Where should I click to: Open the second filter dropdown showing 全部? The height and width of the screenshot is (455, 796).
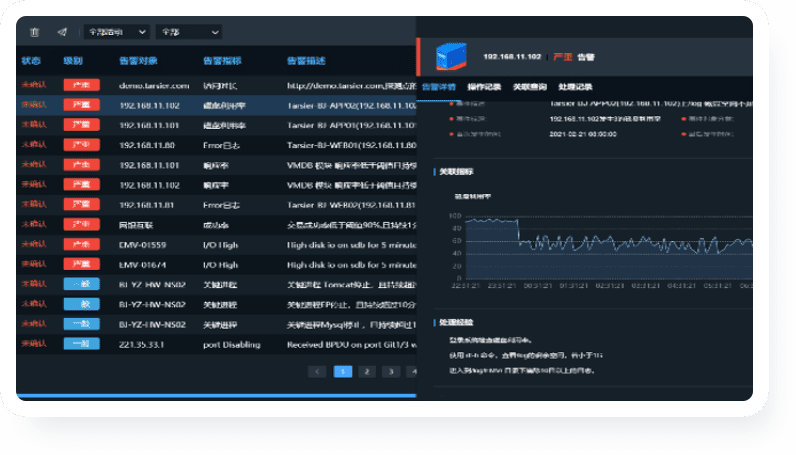pyautogui.click(x=189, y=32)
